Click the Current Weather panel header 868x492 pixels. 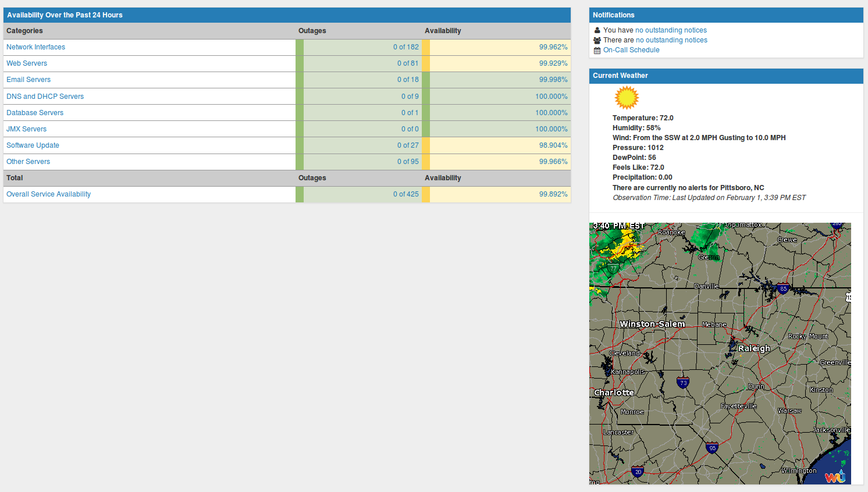coord(726,76)
